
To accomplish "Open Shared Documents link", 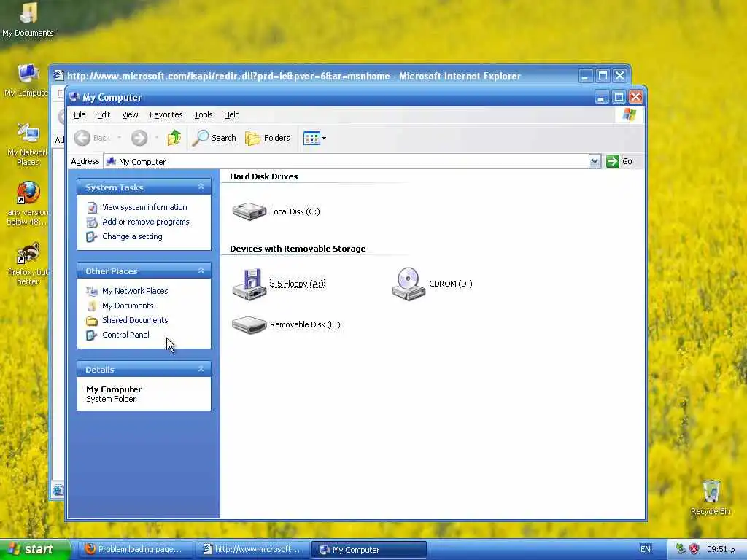I will pos(135,321).
